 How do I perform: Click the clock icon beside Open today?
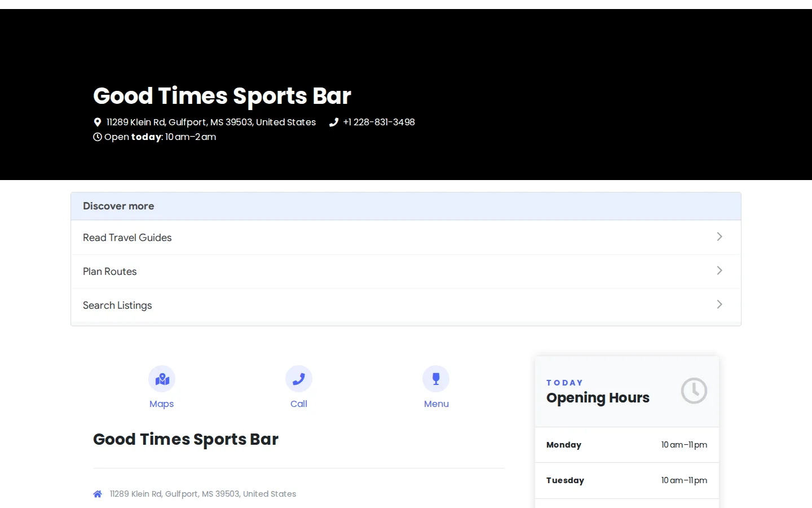pos(98,137)
